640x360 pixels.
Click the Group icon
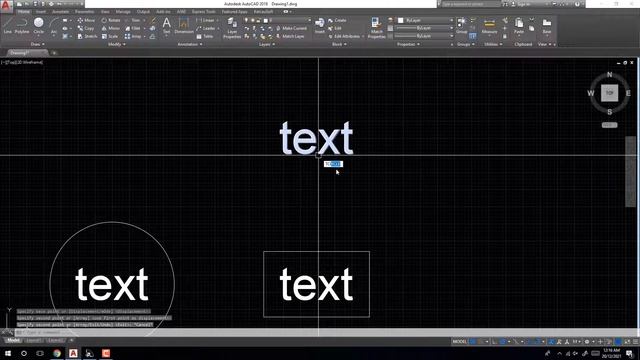462,25
